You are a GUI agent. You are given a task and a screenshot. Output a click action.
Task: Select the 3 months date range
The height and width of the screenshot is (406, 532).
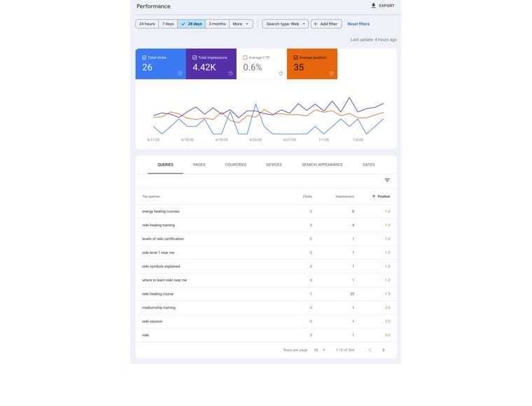[x=217, y=24]
